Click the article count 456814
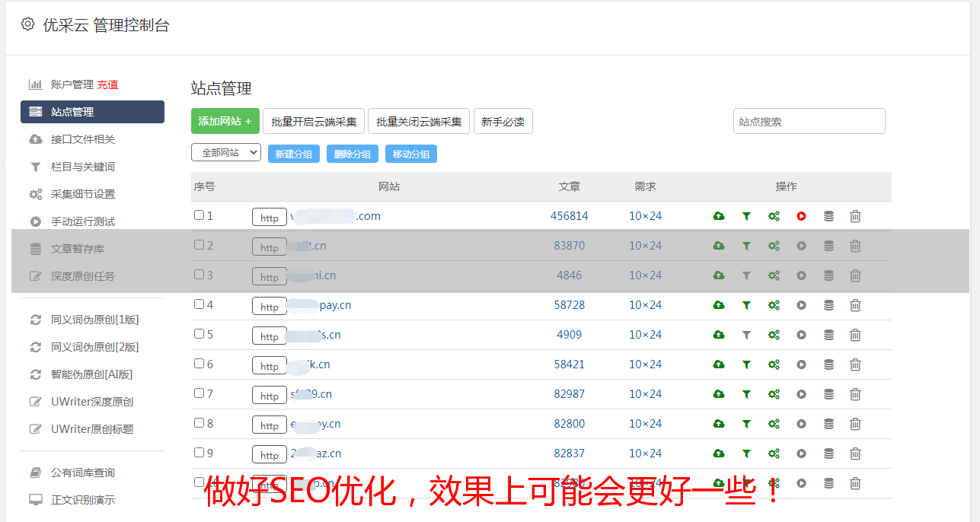This screenshot has height=522, width=980. pos(570,216)
